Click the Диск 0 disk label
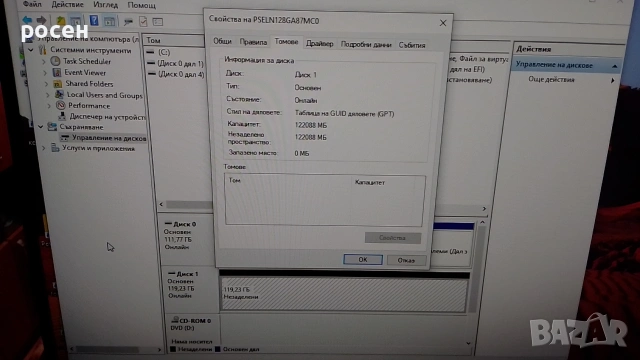640x360 pixels. pyautogui.click(x=184, y=224)
